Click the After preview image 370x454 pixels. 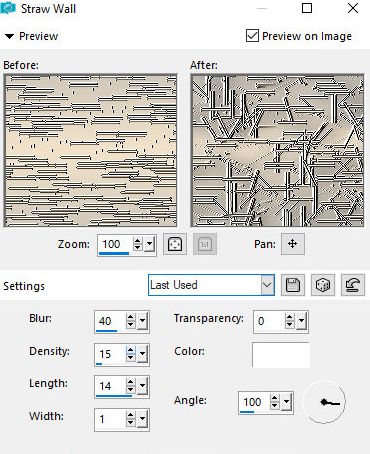point(277,151)
